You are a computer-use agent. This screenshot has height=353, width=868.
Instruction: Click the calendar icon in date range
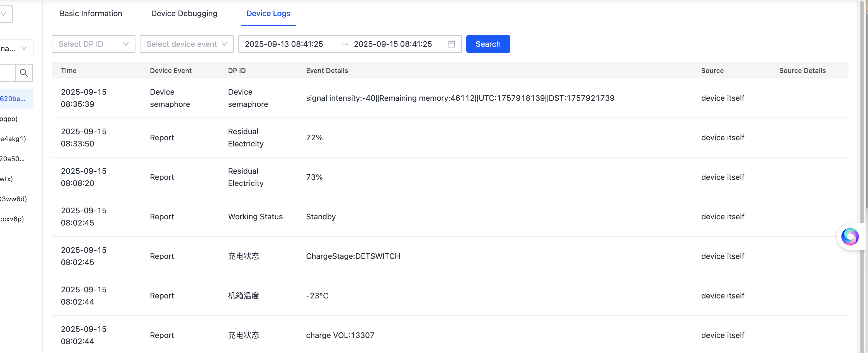pyautogui.click(x=451, y=44)
